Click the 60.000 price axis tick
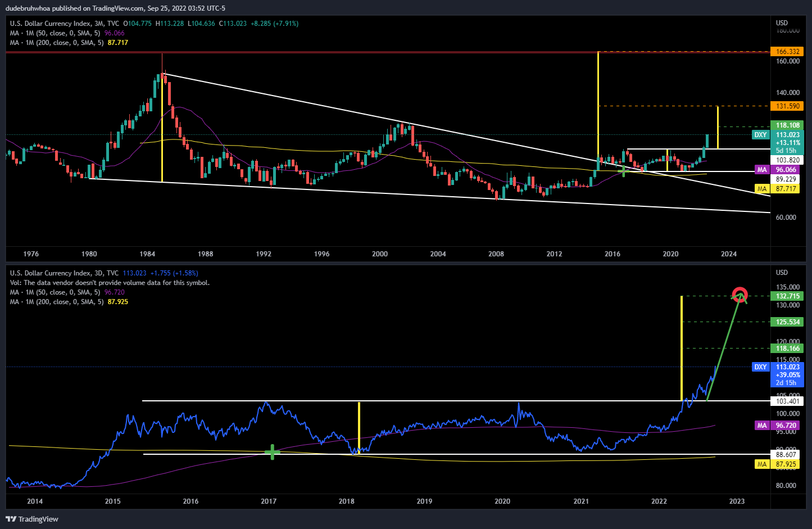812x529 pixels. (x=786, y=218)
